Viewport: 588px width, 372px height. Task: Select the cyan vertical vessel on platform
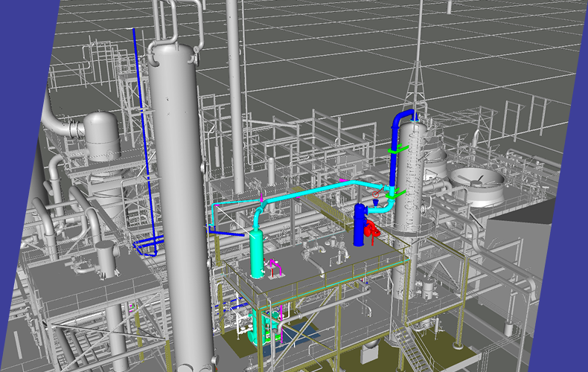click(x=257, y=254)
